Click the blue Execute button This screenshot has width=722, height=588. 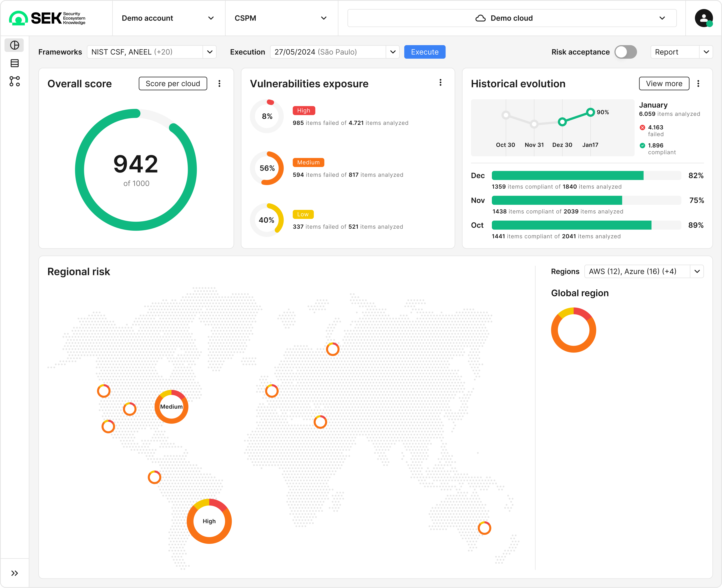(425, 52)
